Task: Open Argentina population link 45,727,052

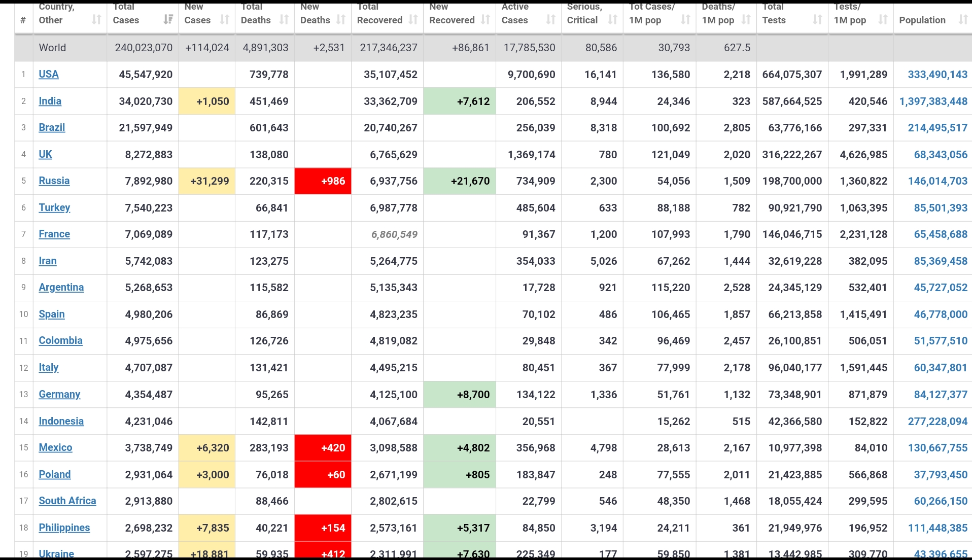Action: (941, 287)
